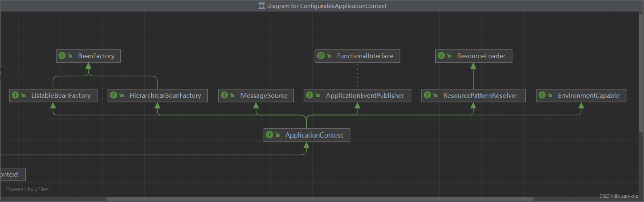
Task: Click the lock icon beside EnvironmentCapable
Action: 550,95
